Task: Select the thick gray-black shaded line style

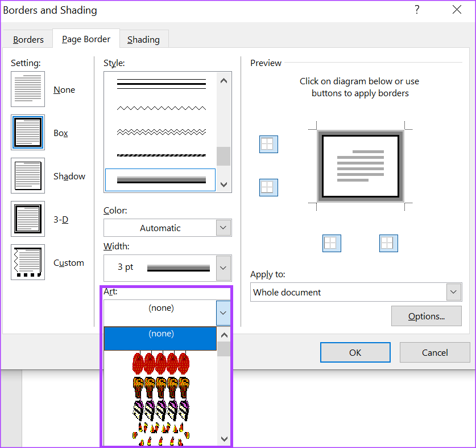Action: (160, 180)
